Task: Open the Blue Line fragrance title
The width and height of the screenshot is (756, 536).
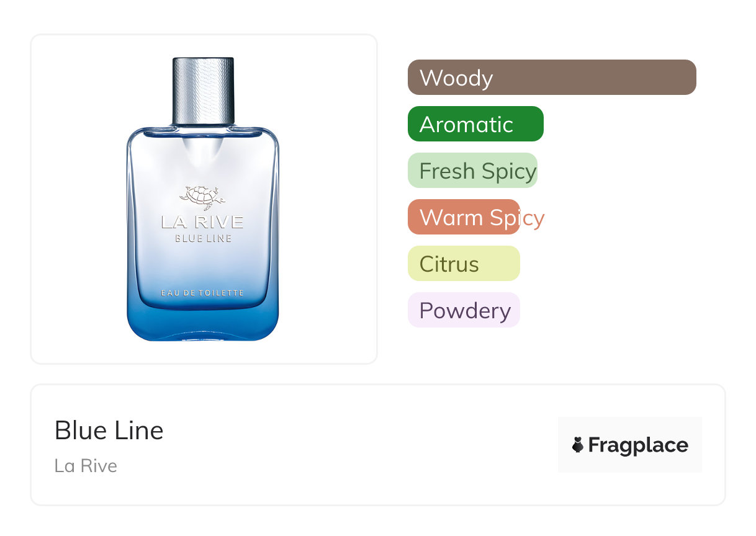Action: point(109,431)
